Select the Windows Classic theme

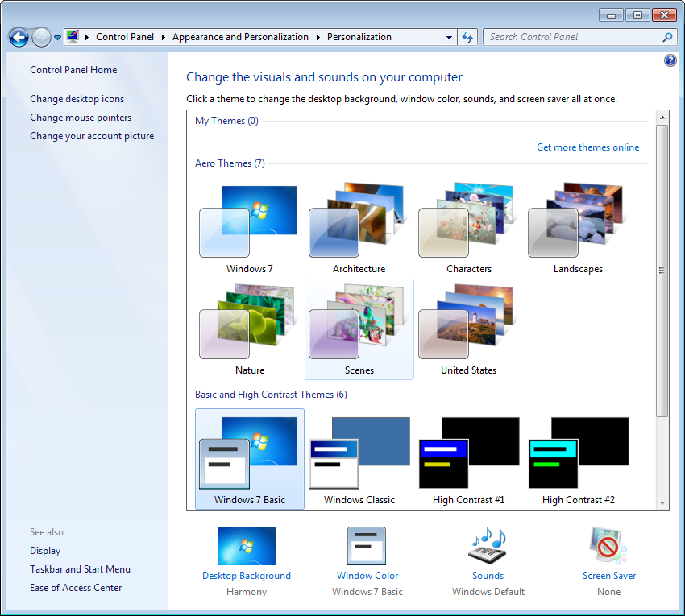[359, 459]
